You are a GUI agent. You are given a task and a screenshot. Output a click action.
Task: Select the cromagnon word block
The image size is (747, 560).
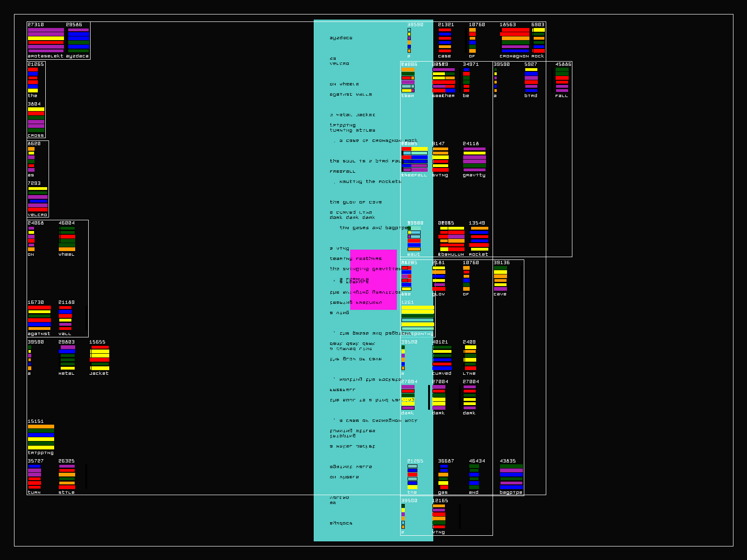pyautogui.click(x=515, y=40)
